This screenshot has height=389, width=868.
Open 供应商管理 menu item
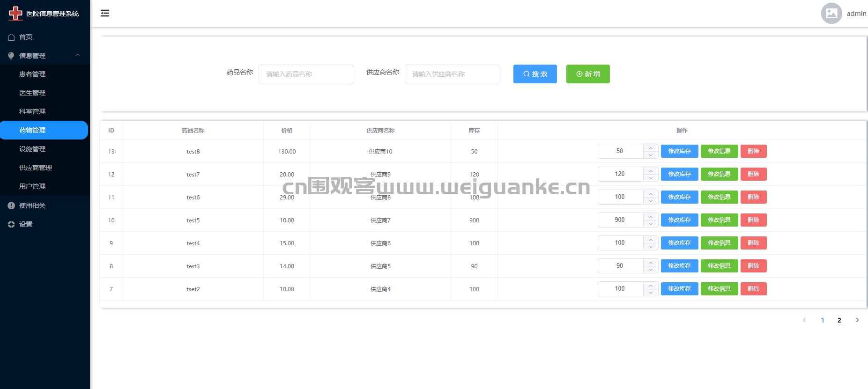click(x=36, y=168)
